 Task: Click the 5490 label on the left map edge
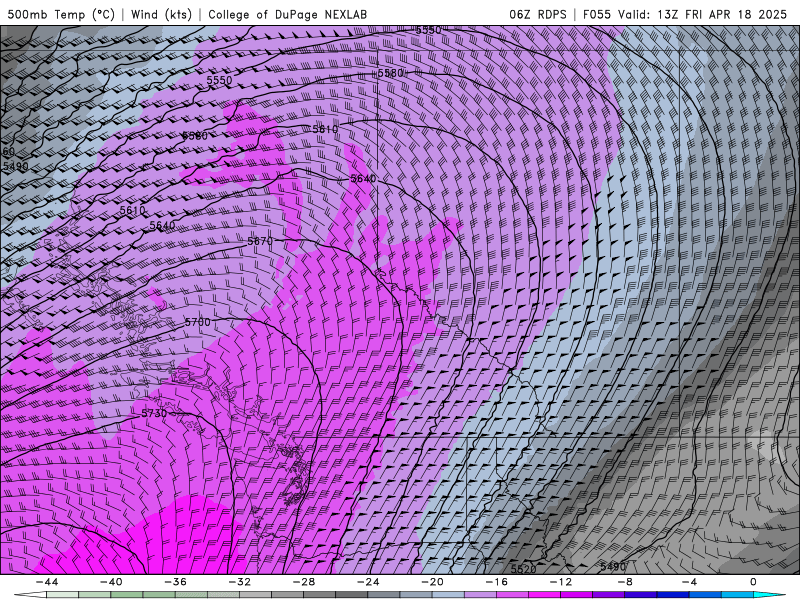(15, 166)
